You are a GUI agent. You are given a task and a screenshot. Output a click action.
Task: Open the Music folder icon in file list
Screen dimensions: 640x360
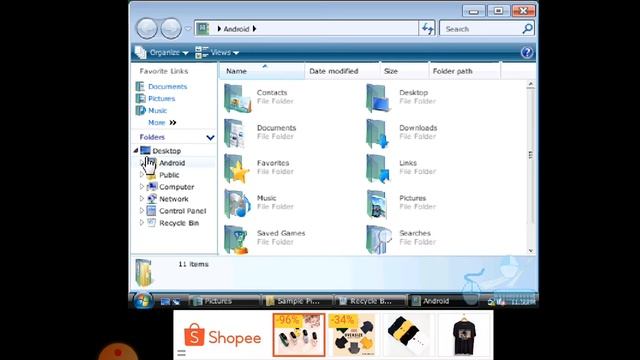237,203
